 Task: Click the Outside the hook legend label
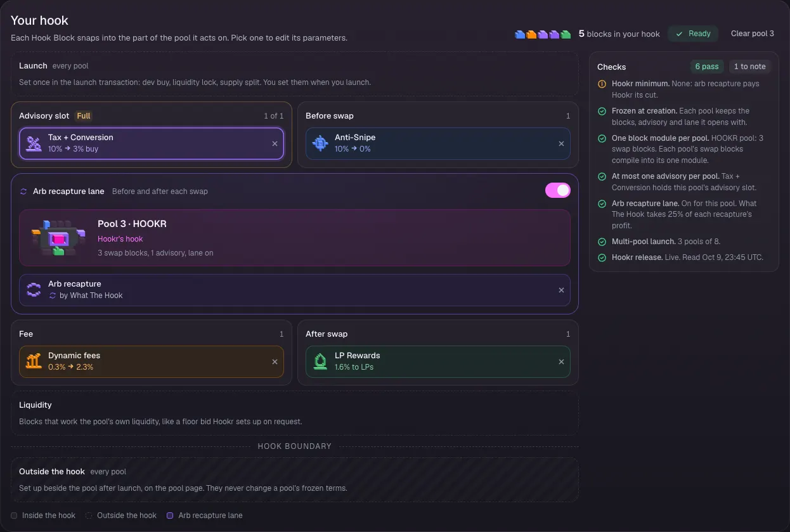127,516
